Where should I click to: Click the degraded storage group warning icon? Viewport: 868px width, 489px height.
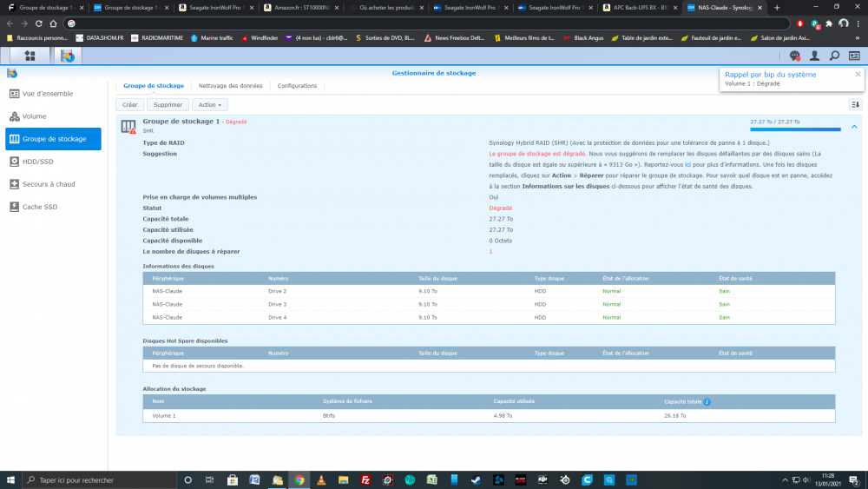[128, 127]
